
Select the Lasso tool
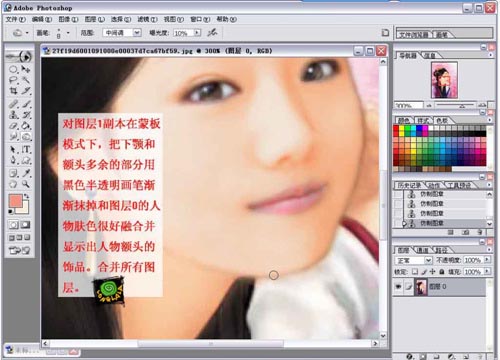coord(13,80)
